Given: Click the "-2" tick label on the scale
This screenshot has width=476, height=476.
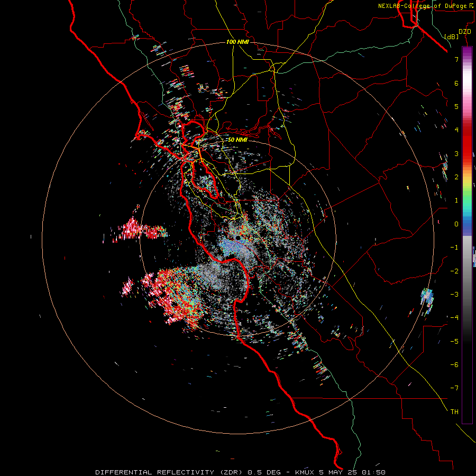Looking at the screenshot, I should [x=454, y=271].
